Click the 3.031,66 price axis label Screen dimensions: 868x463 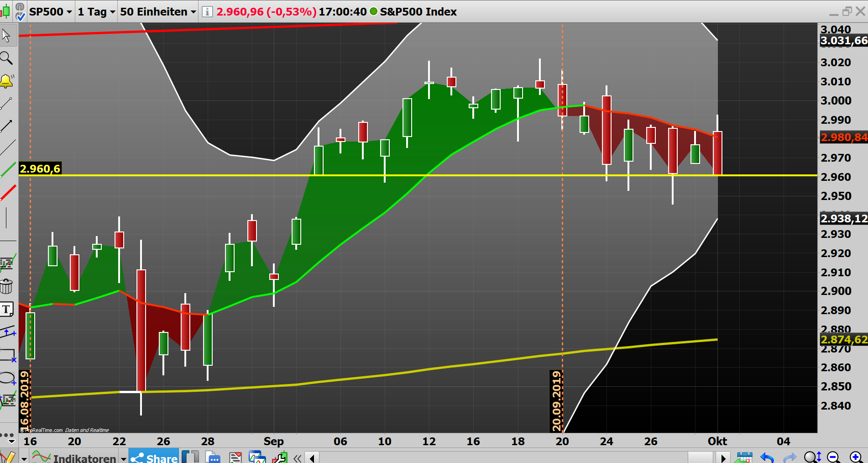[844, 41]
